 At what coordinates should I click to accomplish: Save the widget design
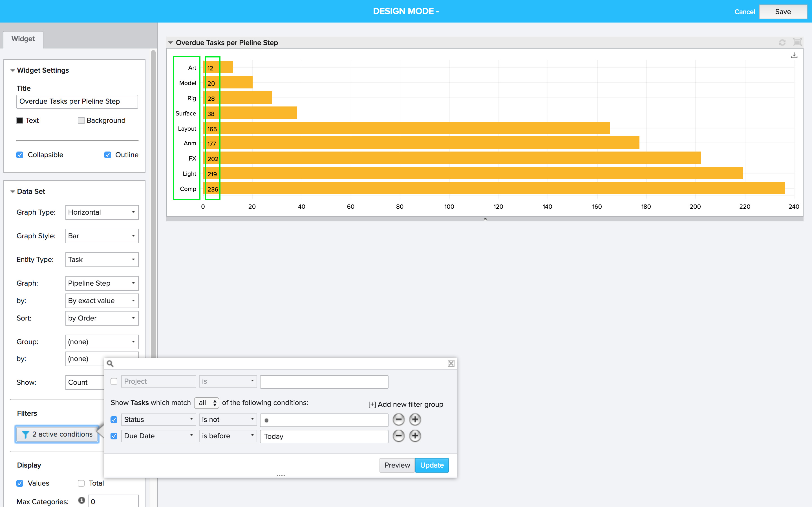[x=783, y=11]
